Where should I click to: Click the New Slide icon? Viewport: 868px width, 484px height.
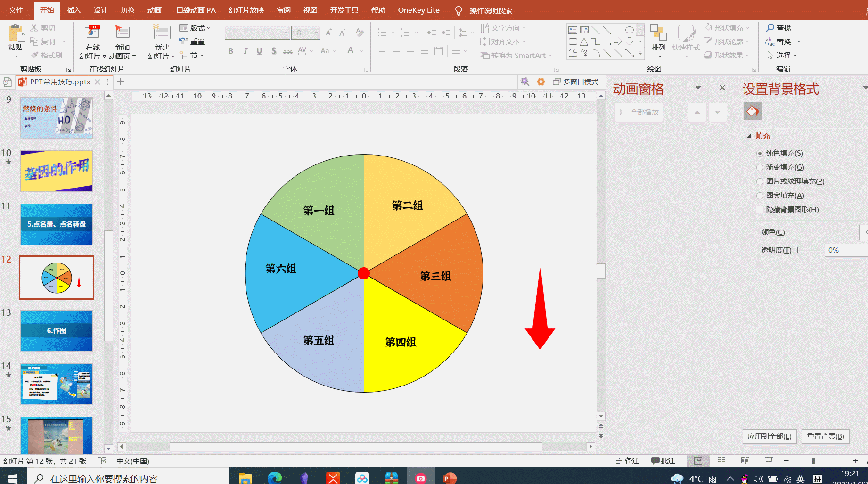(162, 32)
